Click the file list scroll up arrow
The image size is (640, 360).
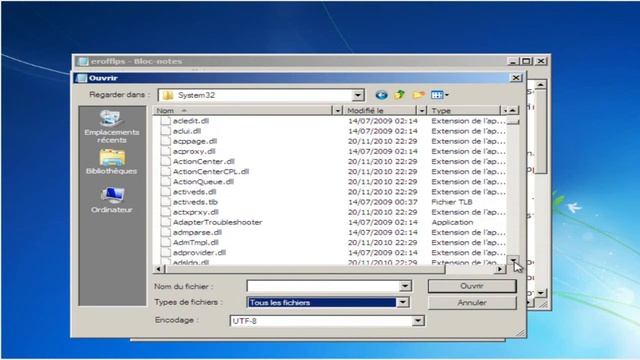pos(513,111)
